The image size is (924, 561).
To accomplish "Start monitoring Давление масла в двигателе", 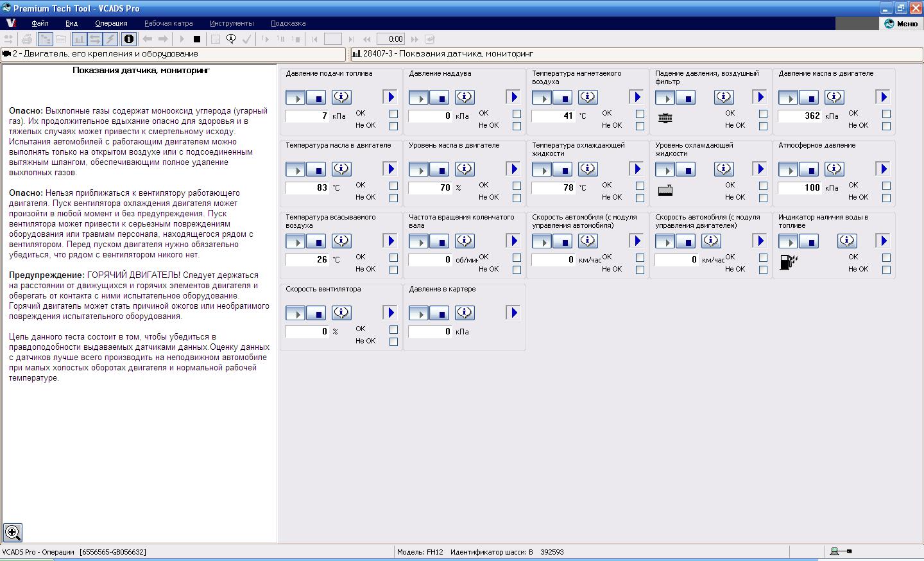I will [788, 97].
